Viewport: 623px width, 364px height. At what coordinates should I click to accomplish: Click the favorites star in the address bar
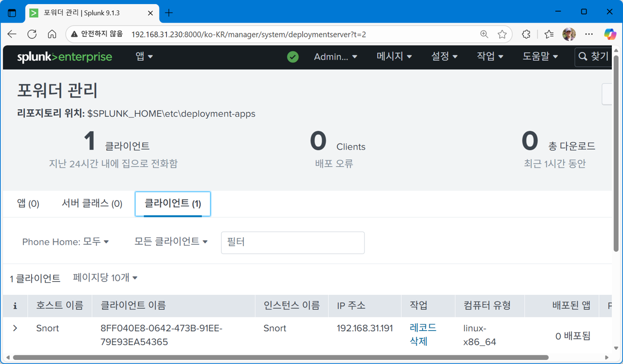(x=502, y=34)
